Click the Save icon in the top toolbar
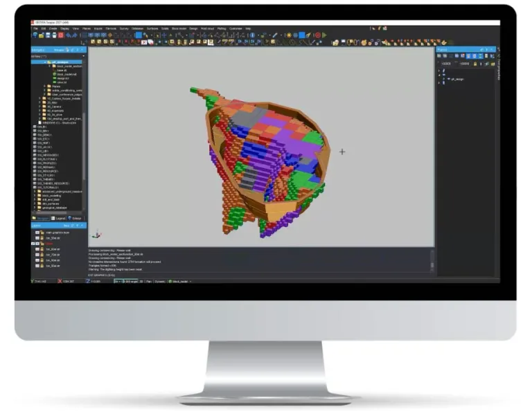The image size is (532, 416). (48, 35)
